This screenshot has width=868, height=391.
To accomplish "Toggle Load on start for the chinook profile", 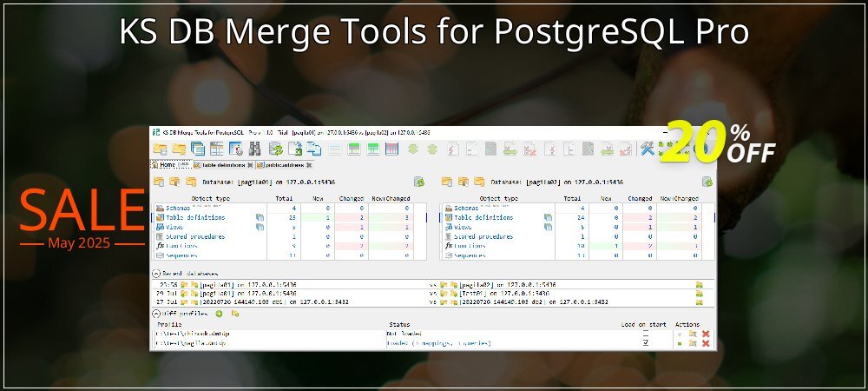I will (646, 334).
